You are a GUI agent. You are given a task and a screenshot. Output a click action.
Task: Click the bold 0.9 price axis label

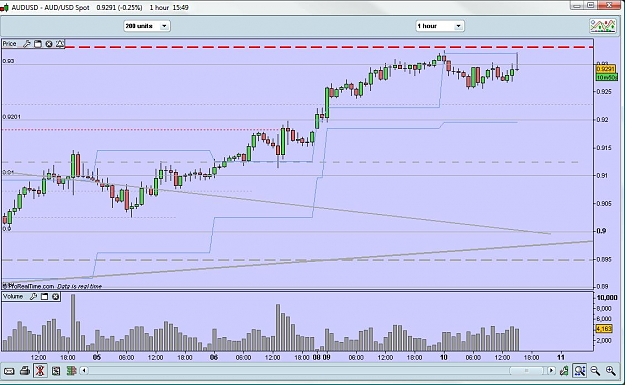pyautogui.click(x=601, y=231)
